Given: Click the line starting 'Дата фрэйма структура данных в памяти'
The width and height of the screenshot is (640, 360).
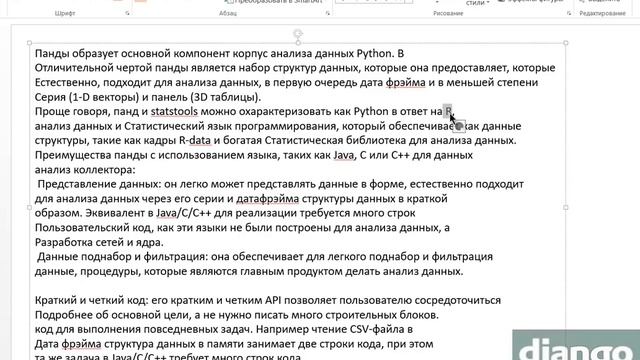Looking at the screenshot, I should 234,344.
